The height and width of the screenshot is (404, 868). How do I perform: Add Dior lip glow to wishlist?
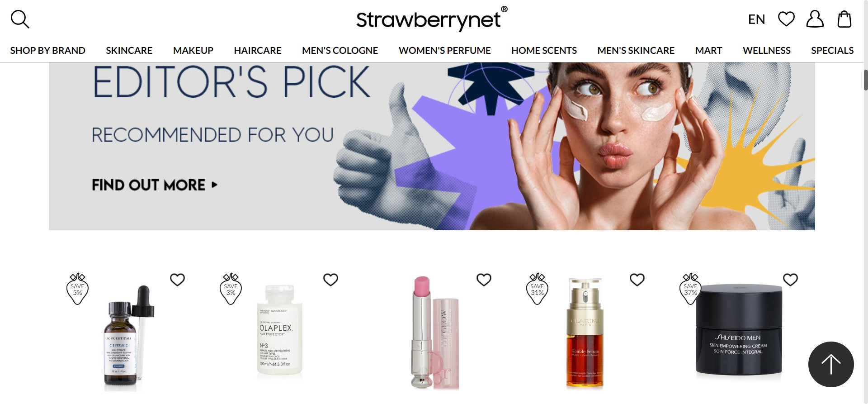pos(484,280)
